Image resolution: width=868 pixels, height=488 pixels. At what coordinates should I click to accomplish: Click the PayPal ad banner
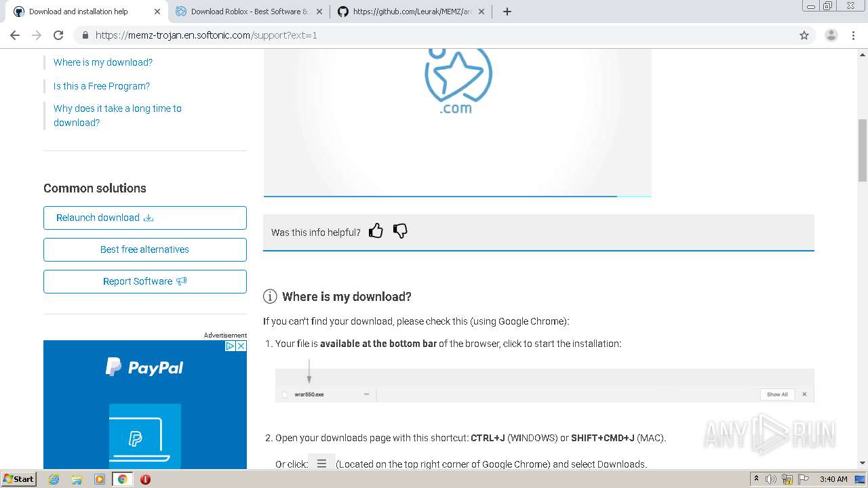click(145, 405)
